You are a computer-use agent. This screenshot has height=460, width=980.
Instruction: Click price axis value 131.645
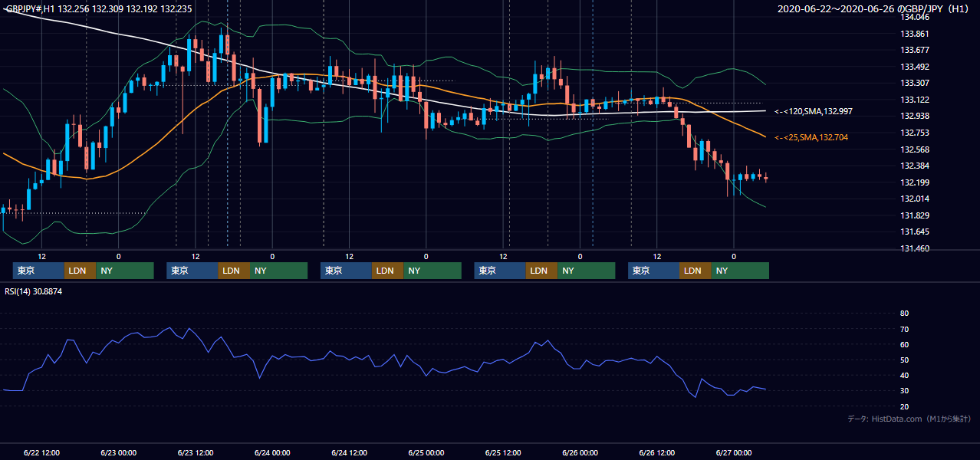(x=915, y=232)
